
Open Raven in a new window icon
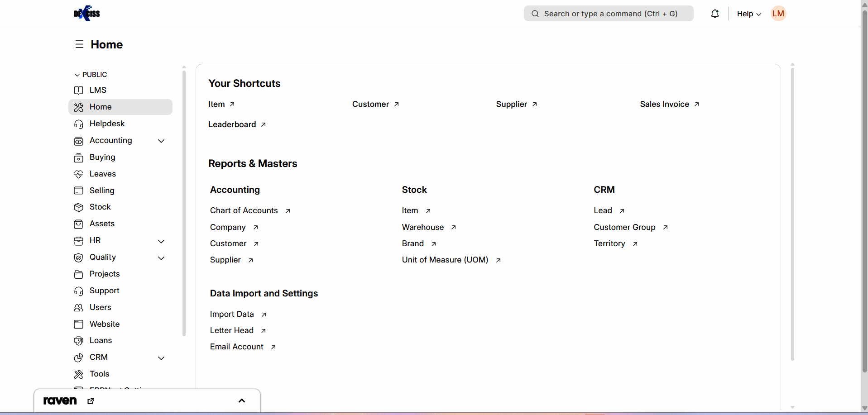(x=91, y=401)
